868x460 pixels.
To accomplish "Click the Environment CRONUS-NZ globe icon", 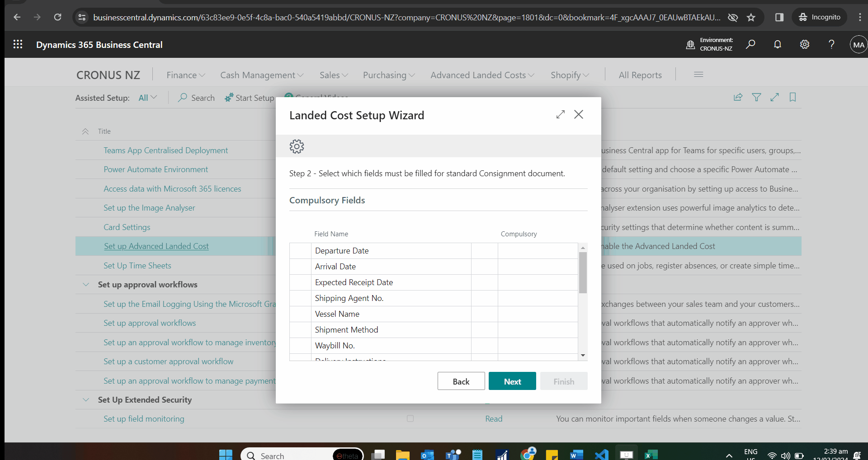I will click(x=690, y=45).
